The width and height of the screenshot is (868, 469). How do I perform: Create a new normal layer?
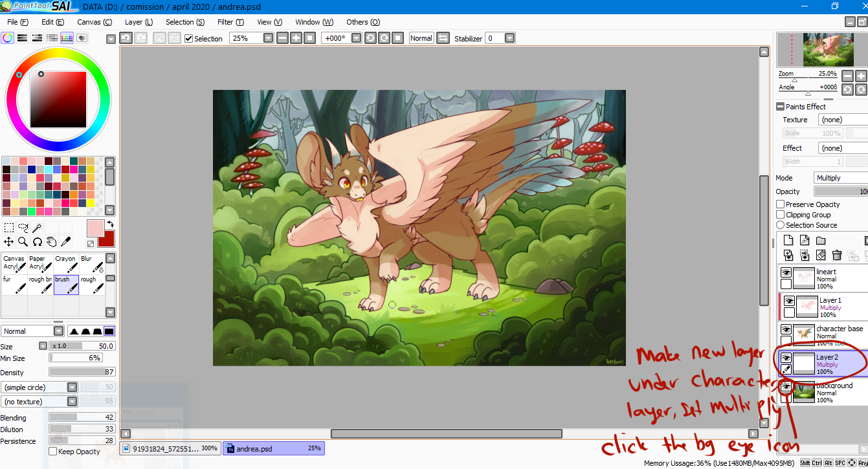click(x=788, y=241)
